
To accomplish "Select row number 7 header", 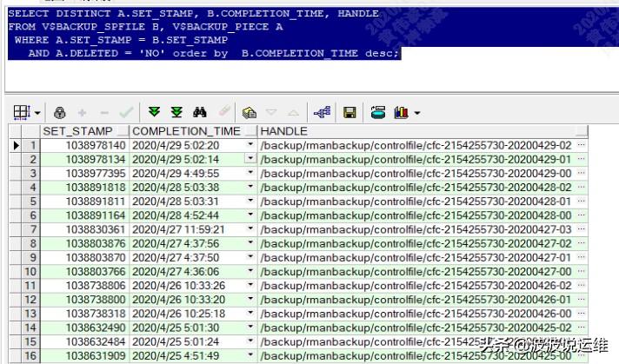I will (30, 229).
